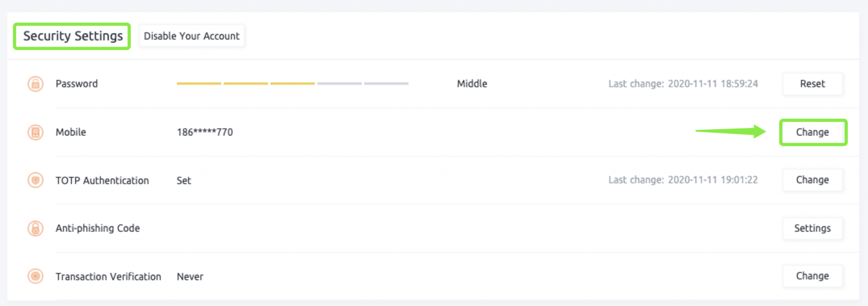Click the TOTP last change timestamp
The width and height of the screenshot is (868, 306).
pyautogui.click(x=683, y=180)
